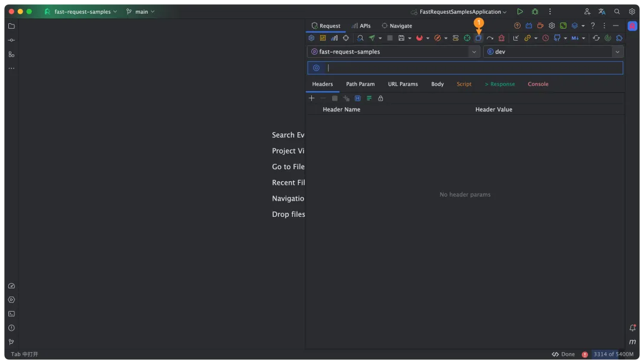The width and height of the screenshot is (644, 364).
Task: Open the Maven tool window
Action: 633,342
